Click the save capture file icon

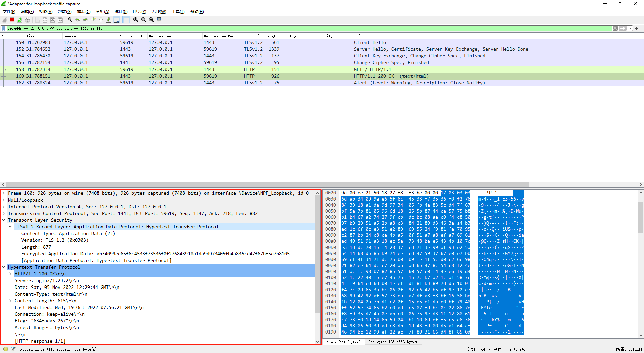pos(45,20)
